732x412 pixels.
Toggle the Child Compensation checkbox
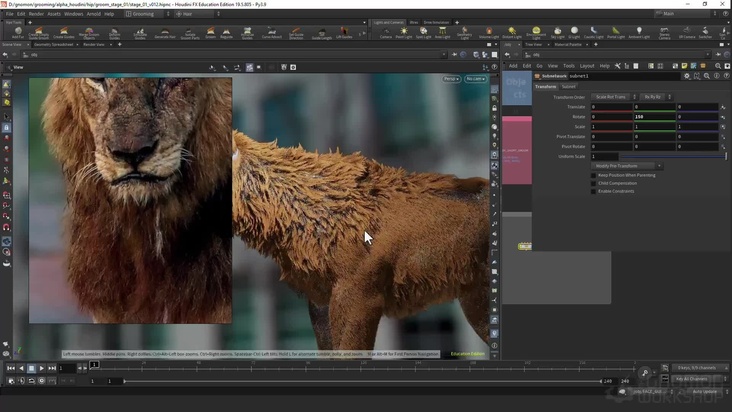point(594,183)
